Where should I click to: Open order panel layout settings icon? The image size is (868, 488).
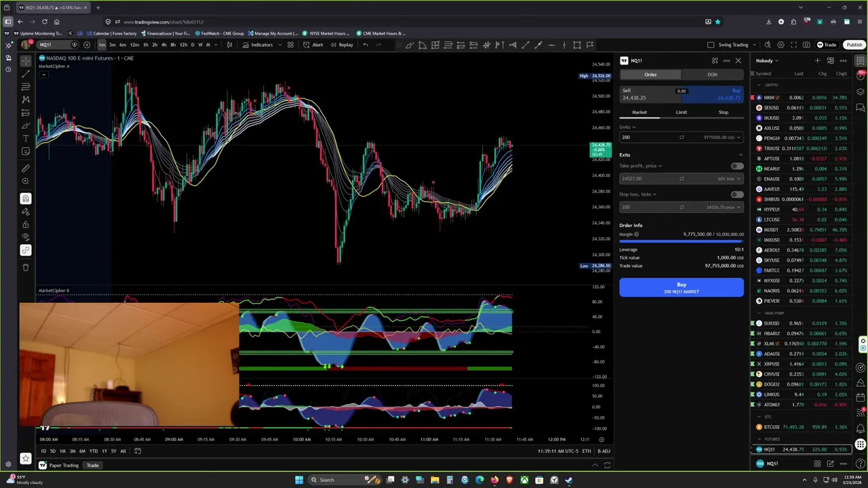click(715, 60)
